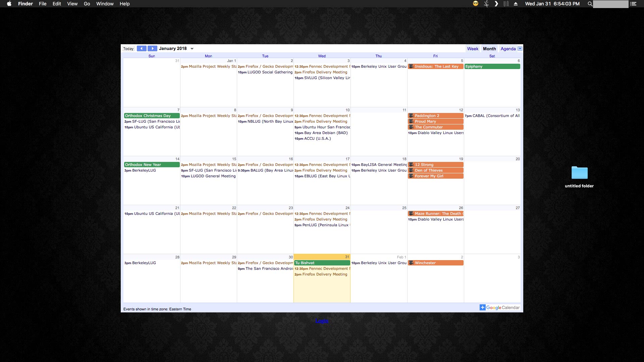Click the sunglasses emoji menu bar icon
The image size is (644, 362).
(475, 4)
